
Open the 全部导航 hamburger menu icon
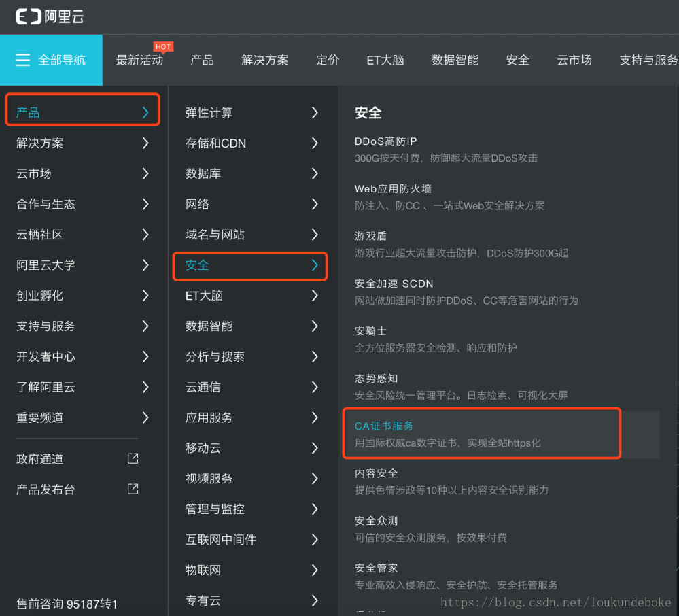tap(23, 60)
